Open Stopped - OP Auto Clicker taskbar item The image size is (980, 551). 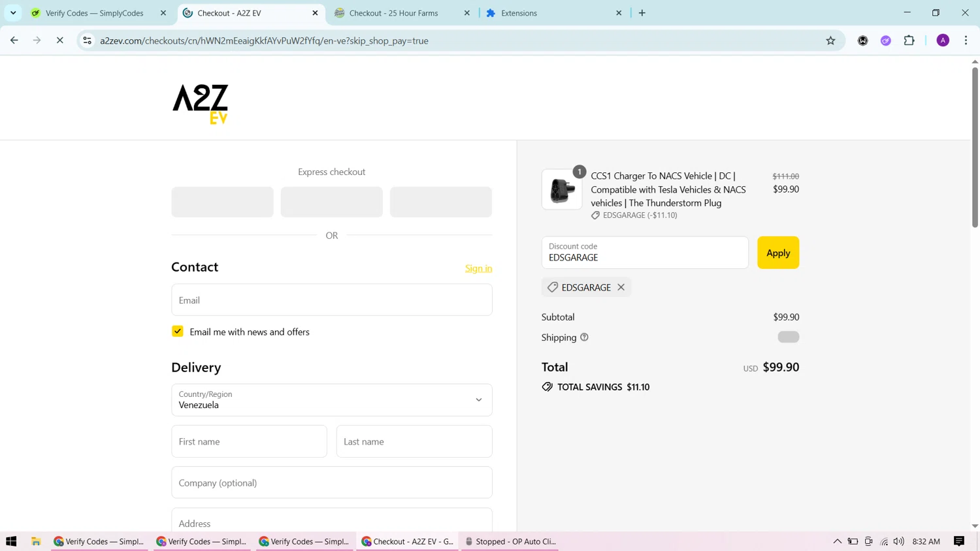coord(510,541)
